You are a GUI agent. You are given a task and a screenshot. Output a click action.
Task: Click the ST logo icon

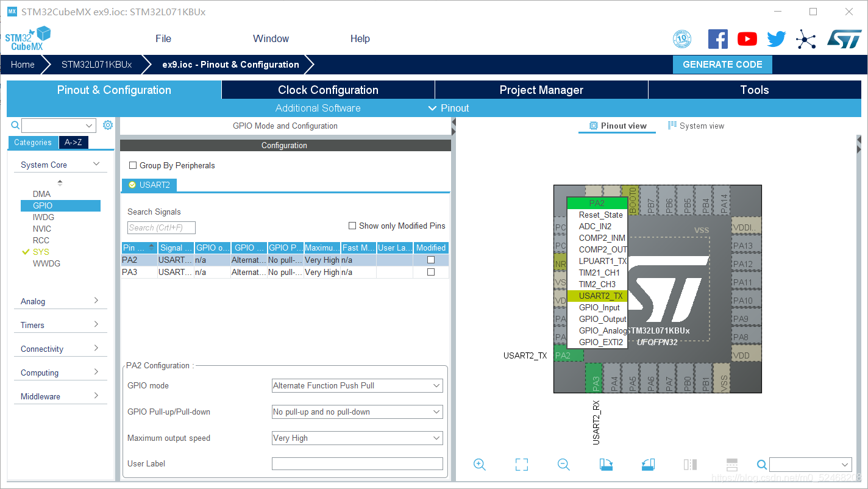(844, 39)
